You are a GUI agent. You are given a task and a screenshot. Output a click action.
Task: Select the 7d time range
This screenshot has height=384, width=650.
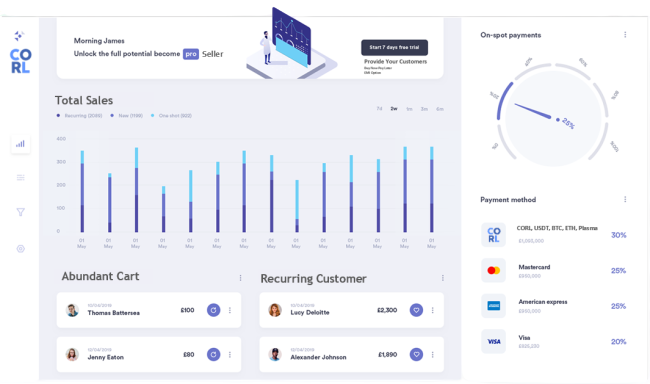[379, 109]
